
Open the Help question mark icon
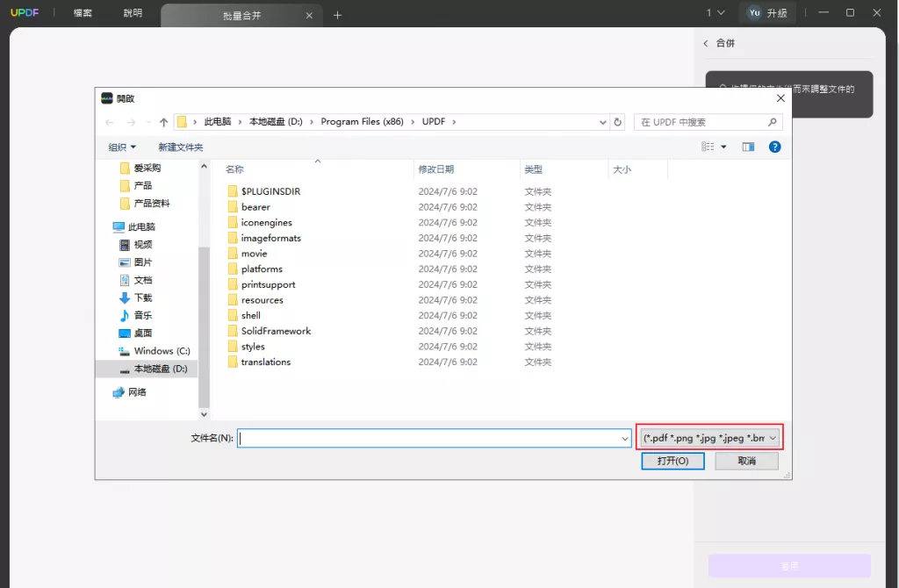(x=774, y=147)
